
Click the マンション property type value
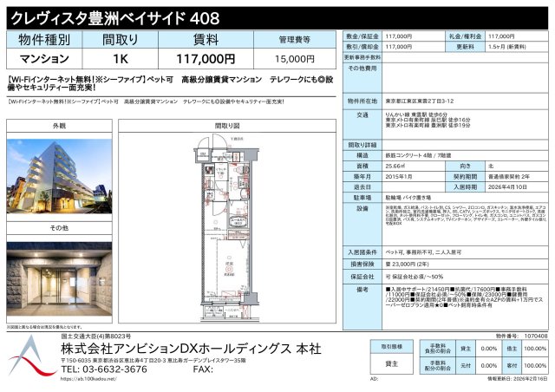tap(44, 59)
